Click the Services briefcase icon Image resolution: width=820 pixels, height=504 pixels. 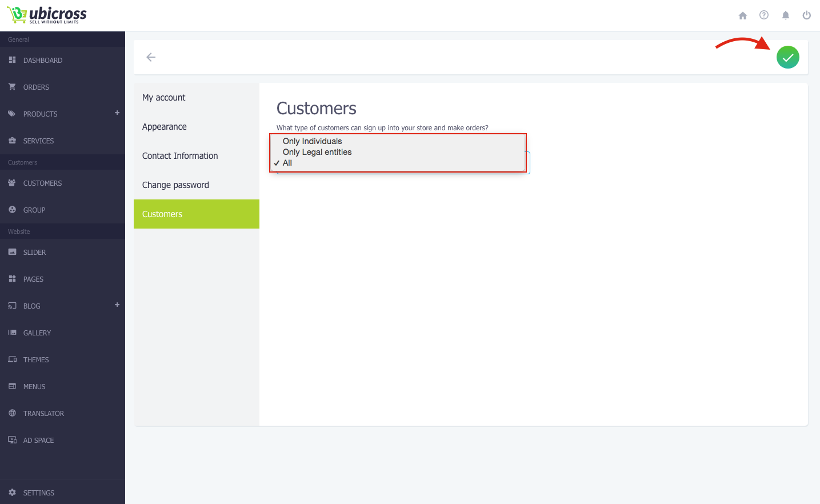coord(12,141)
